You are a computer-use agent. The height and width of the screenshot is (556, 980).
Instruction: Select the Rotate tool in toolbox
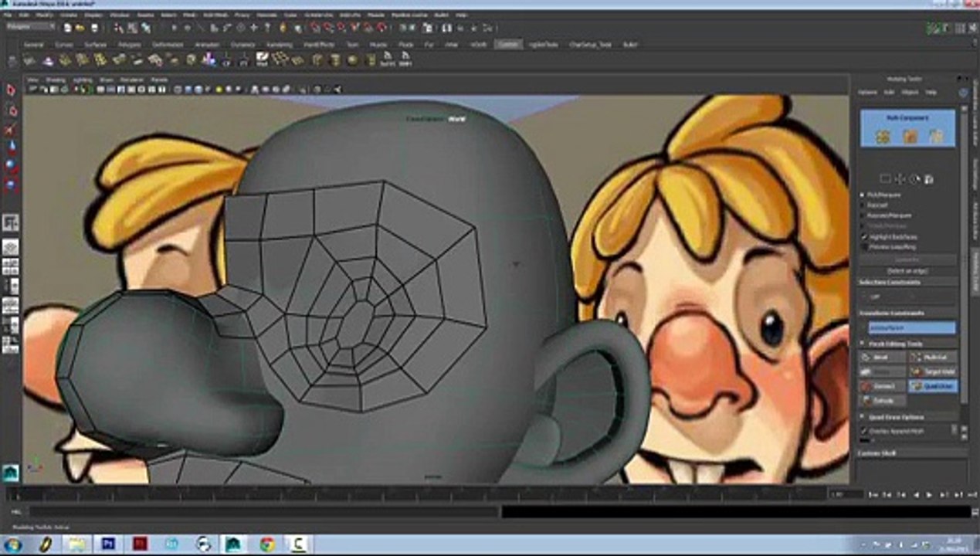tap(11, 164)
